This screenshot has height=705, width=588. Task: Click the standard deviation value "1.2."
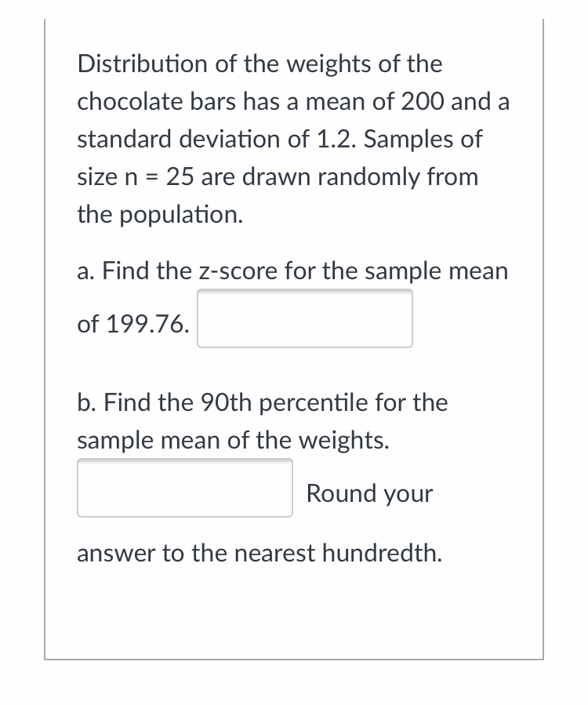click(336, 139)
